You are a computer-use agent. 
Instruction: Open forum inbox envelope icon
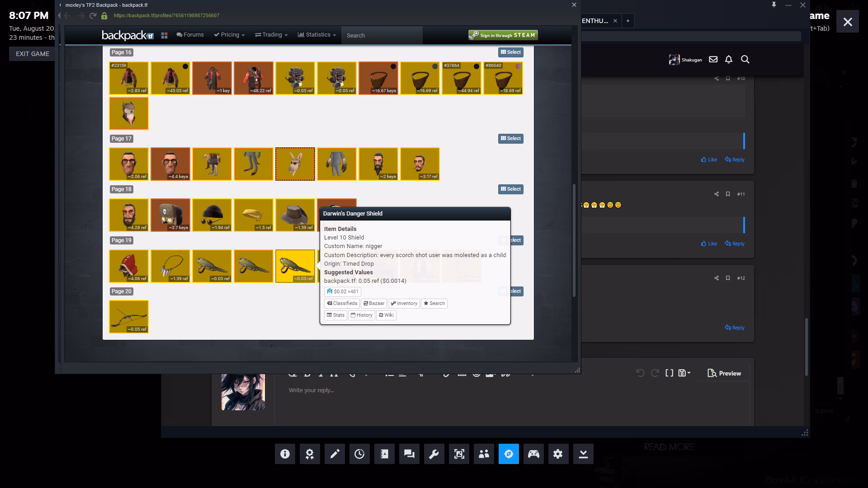pos(713,59)
